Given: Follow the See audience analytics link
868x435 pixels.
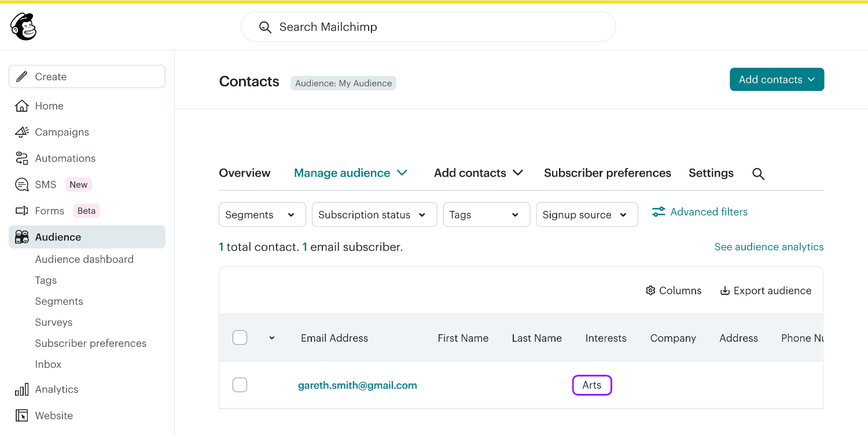Looking at the screenshot, I should click(769, 247).
